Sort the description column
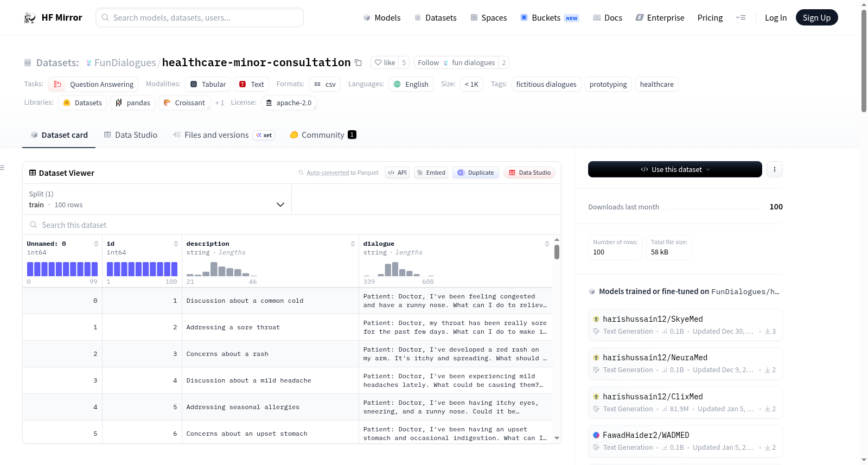The height and width of the screenshot is (465, 868). click(353, 244)
